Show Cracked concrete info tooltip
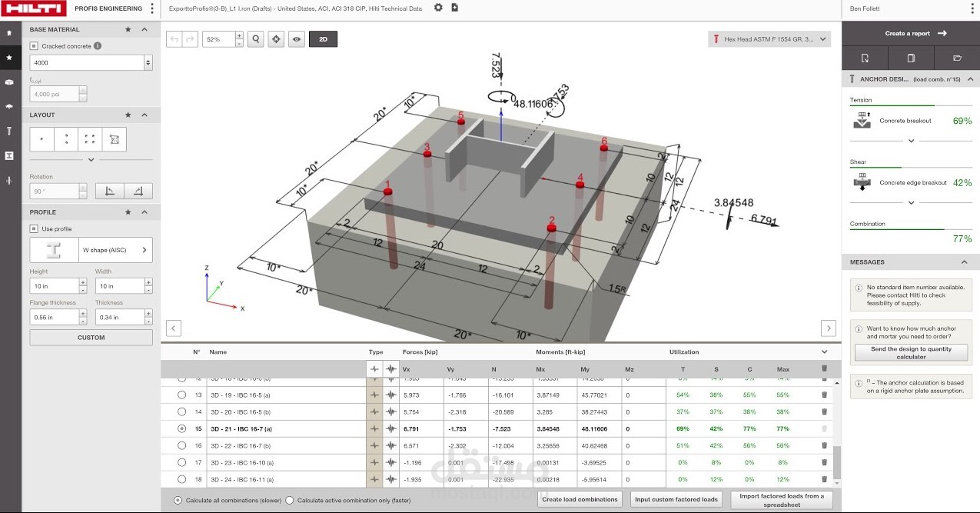The width and height of the screenshot is (980, 513). (x=98, y=46)
